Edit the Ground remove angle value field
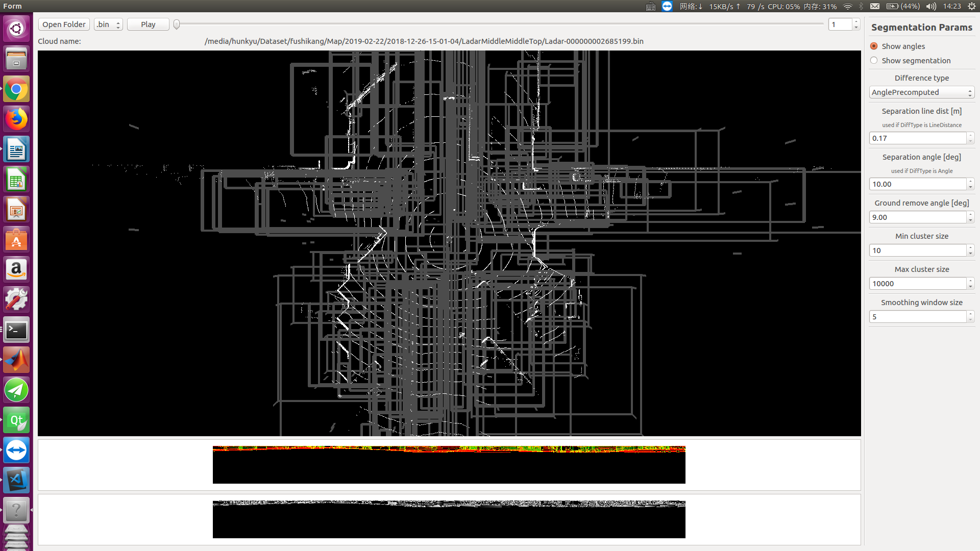 (917, 217)
